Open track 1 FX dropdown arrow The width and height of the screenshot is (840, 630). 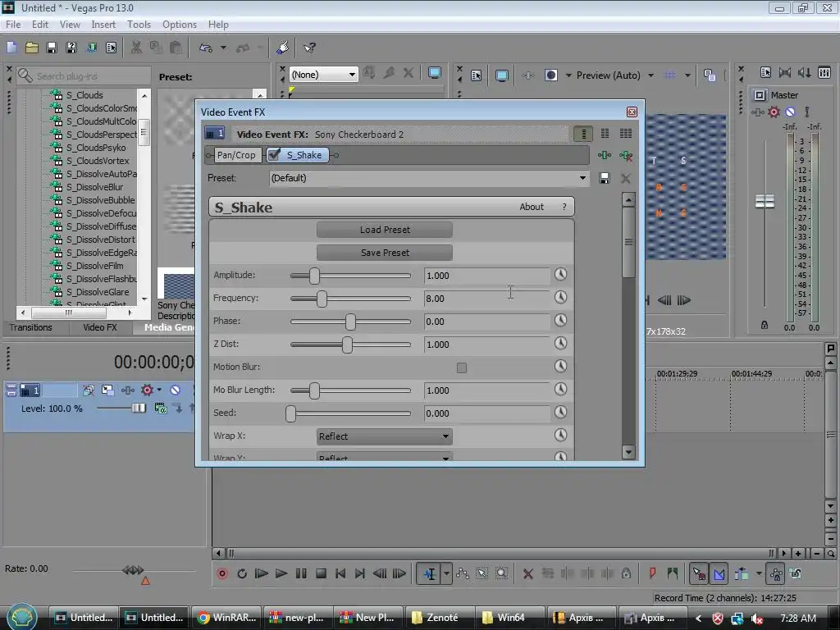pyautogui.click(x=159, y=390)
